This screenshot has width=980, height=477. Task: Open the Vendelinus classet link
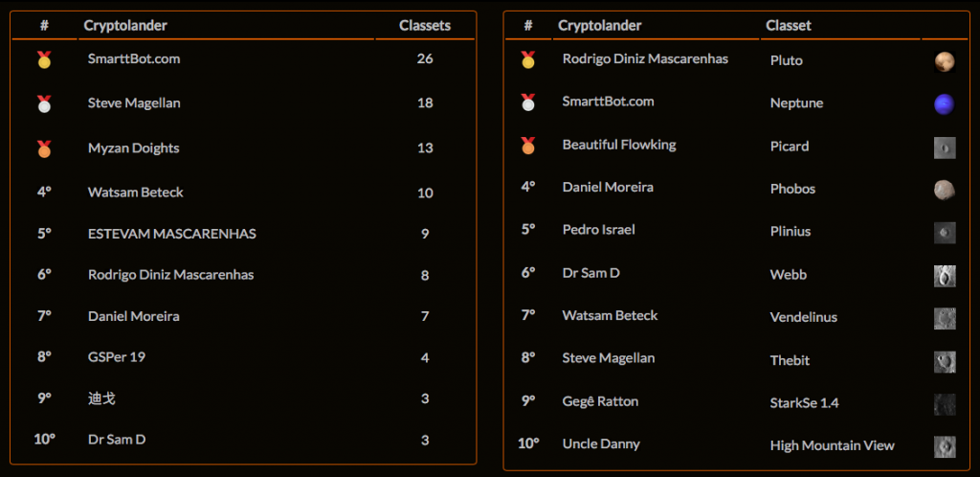(x=804, y=318)
